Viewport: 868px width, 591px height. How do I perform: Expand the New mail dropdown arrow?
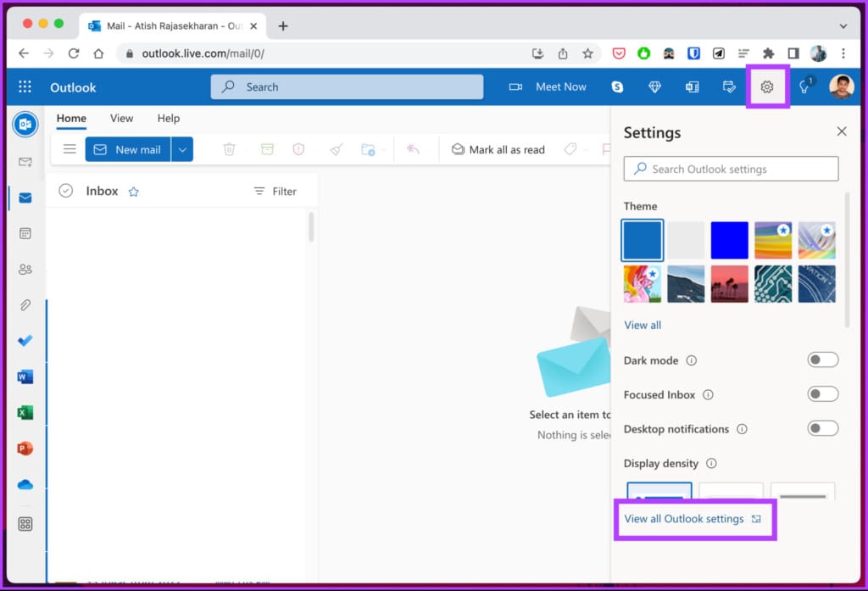point(182,149)
